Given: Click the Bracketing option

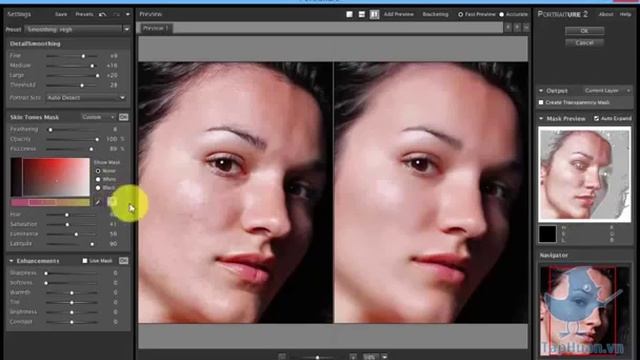Looking at the screenshot, I should [x=435, y=14].
